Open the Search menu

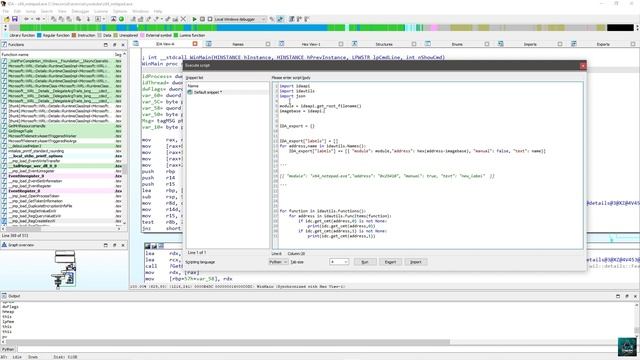tap(47, 11)
